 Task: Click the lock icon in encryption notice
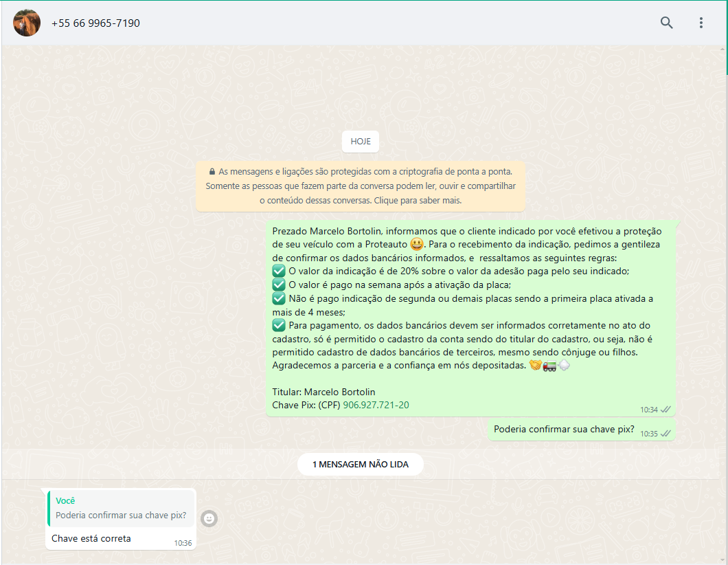(212, 171)
